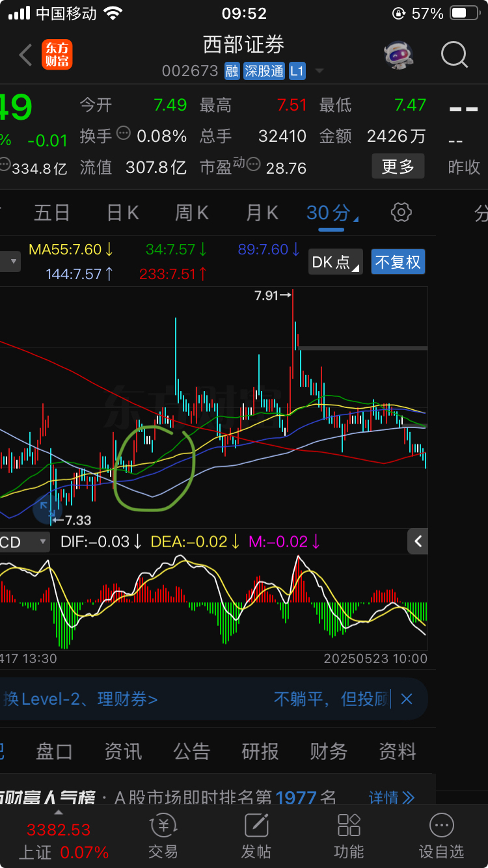Image resolution: width=488 pixels, height=868 pixels.
Task: Open the DK点 dropdown
Action: pyautogui.click(x=336, y=262)
